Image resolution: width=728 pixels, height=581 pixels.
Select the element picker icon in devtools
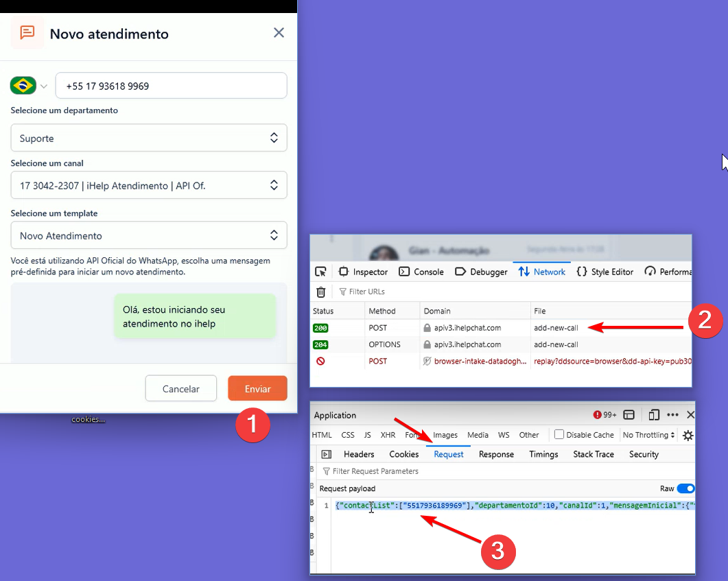[x=320, y=272]
